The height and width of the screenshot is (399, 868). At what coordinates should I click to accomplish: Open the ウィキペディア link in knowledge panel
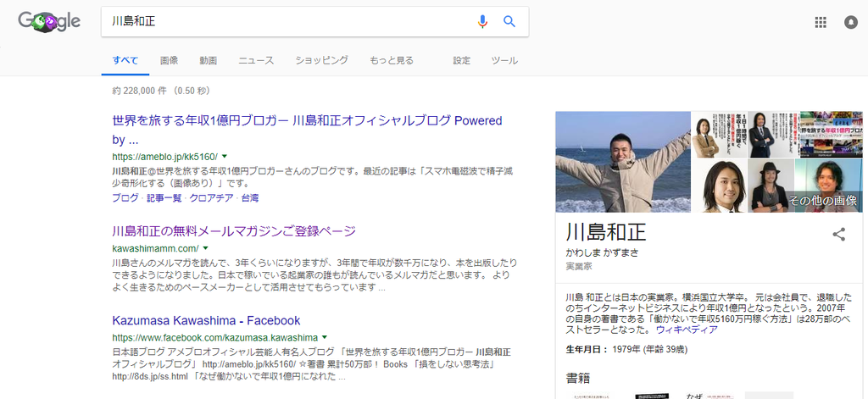[687, 330]
